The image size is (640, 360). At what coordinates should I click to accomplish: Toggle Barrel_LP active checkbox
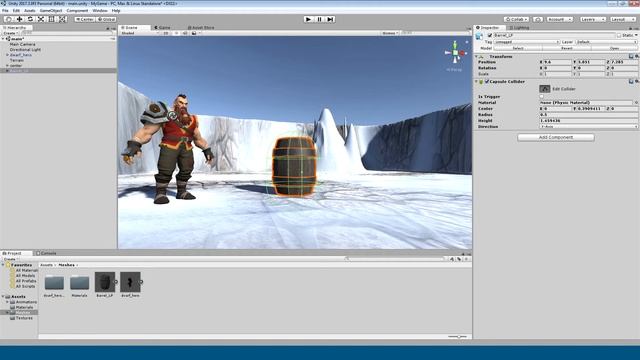[x=490, y=36]
